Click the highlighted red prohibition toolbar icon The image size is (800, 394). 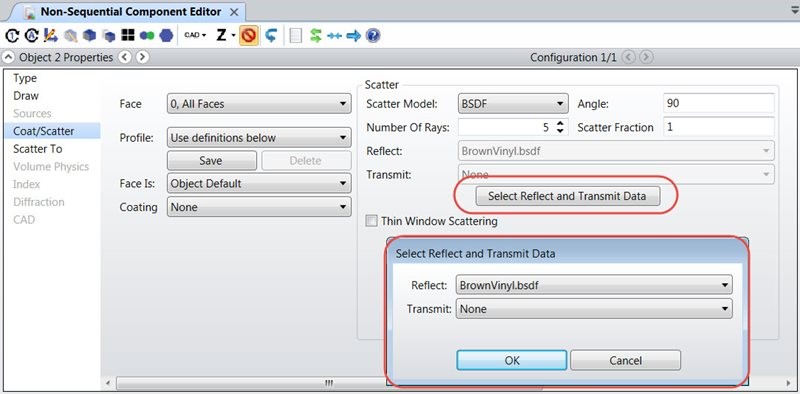(248, 36)
